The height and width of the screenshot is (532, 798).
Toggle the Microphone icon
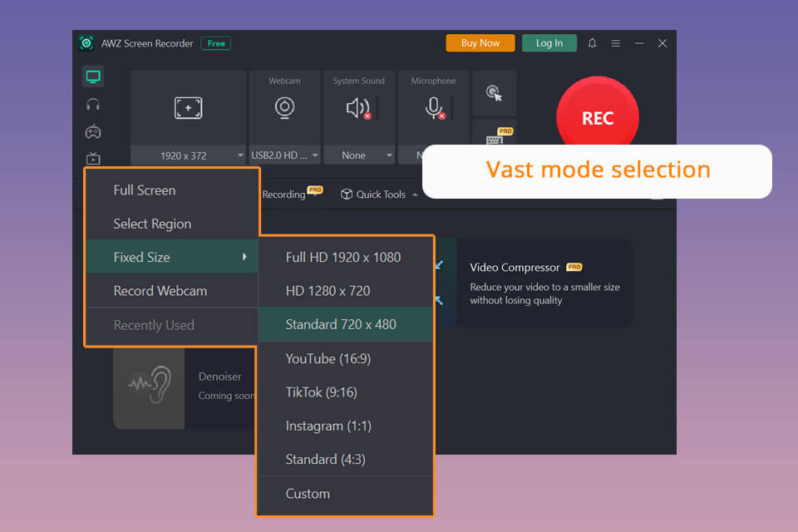coord(434,108)
